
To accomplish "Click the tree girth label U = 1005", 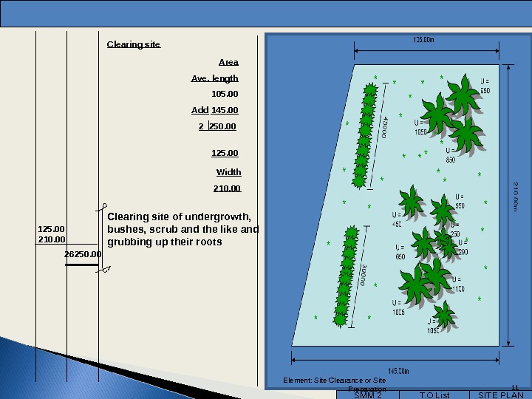I will 398,307.
